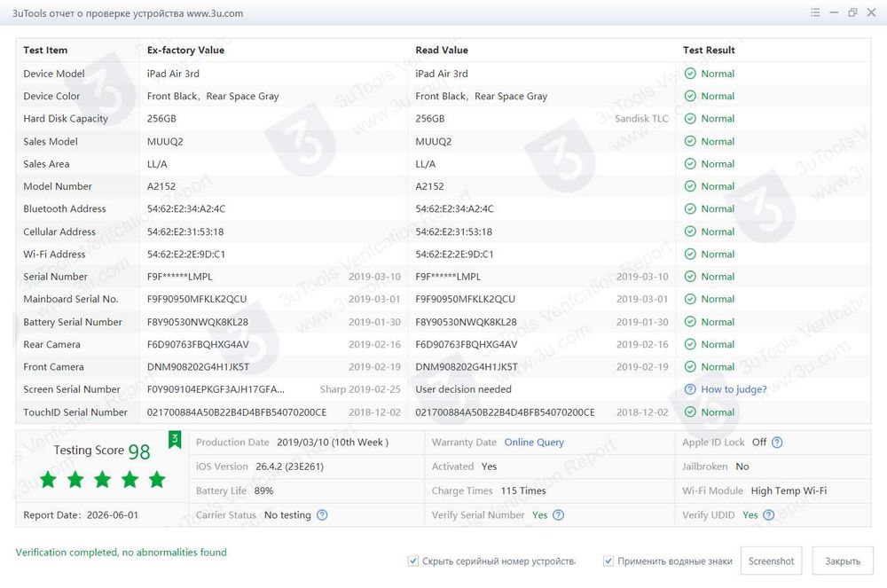Screen dimensions: 887x588
Task: Click read value Front Camera serial DNM908202G4H1JK5T
Action: pos(467,367)
